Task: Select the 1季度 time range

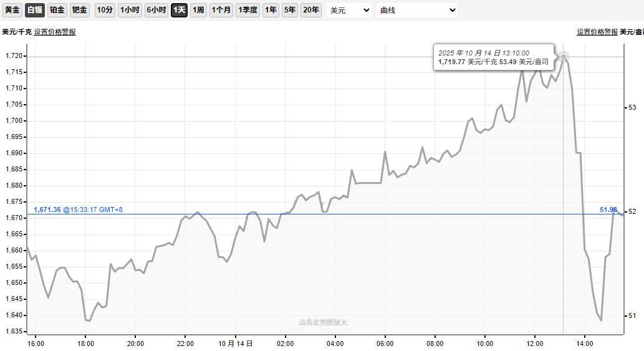Action: pos(248,10)
